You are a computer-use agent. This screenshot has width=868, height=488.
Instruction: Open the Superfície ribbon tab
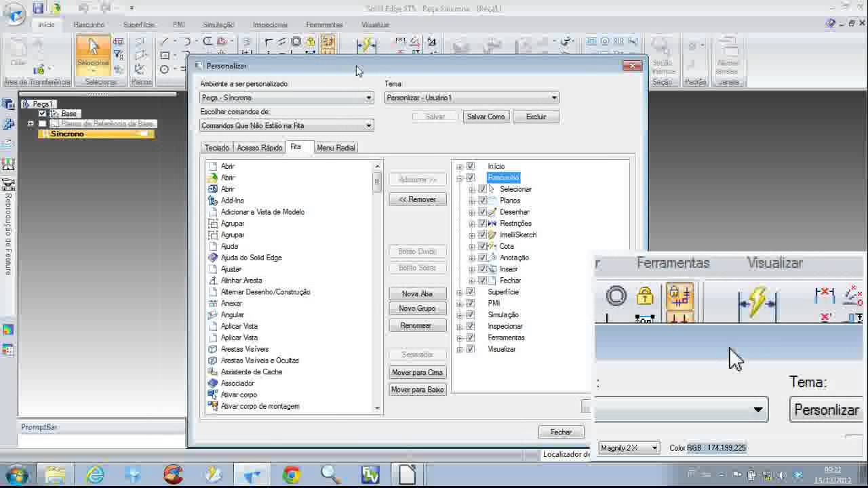point(139,24)
